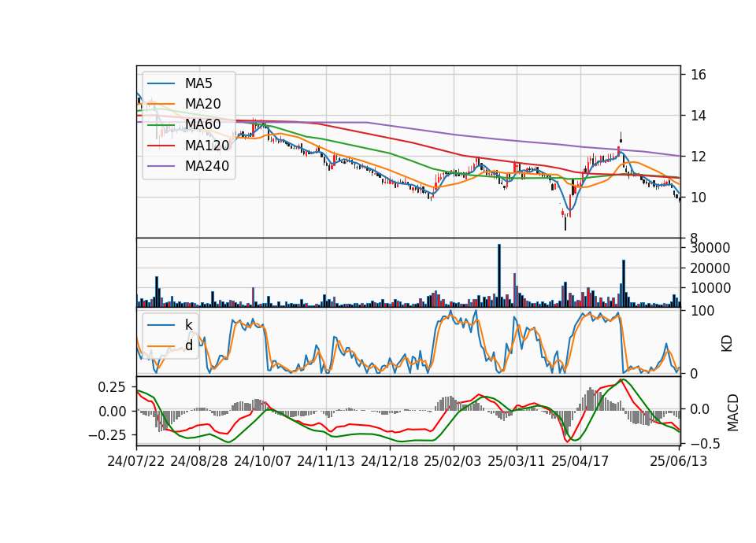Click the volume axis value 20000

click(710, 268)
